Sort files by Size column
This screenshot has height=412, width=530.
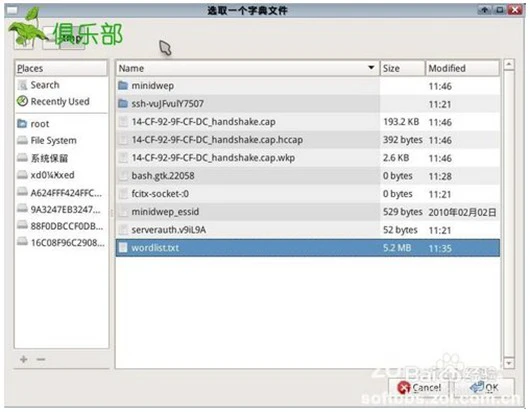pos(402,68)
